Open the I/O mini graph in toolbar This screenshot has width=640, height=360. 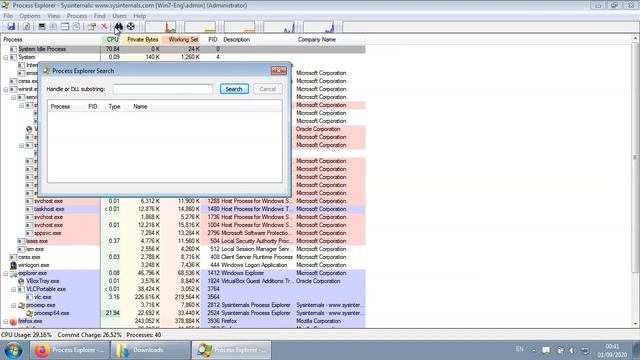[x=279, y=27]
